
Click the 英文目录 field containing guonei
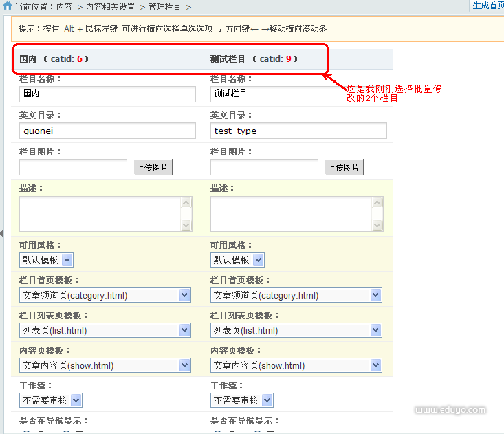[x=107, y=131]
